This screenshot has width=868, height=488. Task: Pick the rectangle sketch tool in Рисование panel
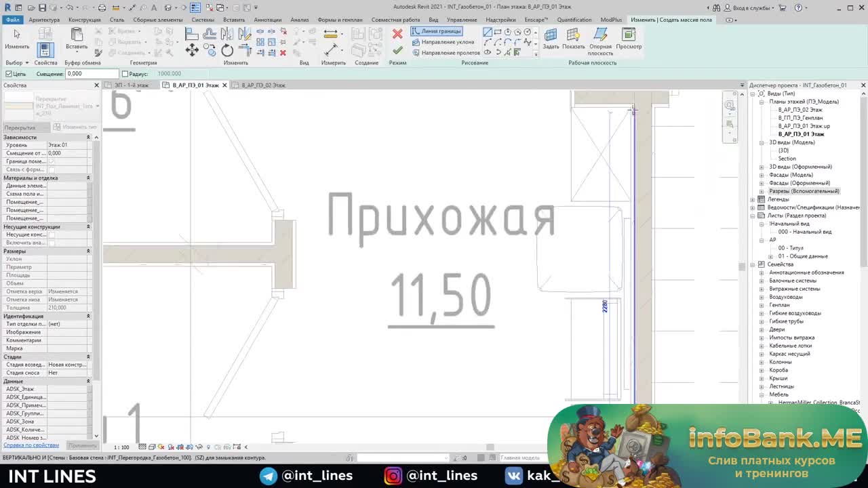[497, 32]
